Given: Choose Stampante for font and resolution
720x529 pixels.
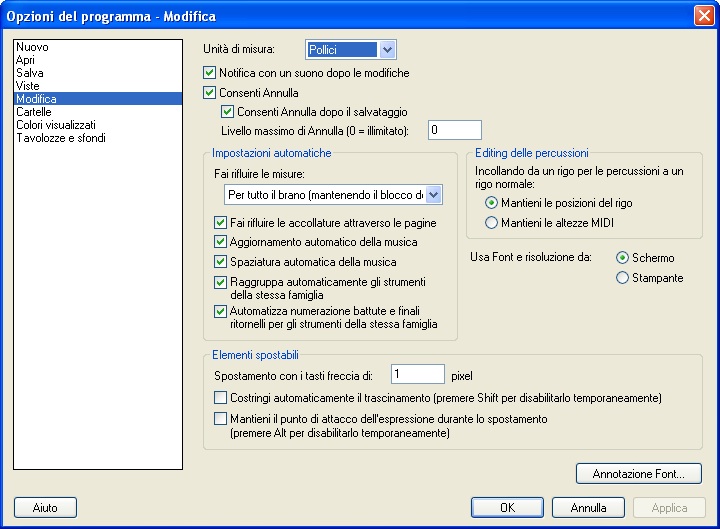Looking at the screenshot, I should [x=623, y=278].
